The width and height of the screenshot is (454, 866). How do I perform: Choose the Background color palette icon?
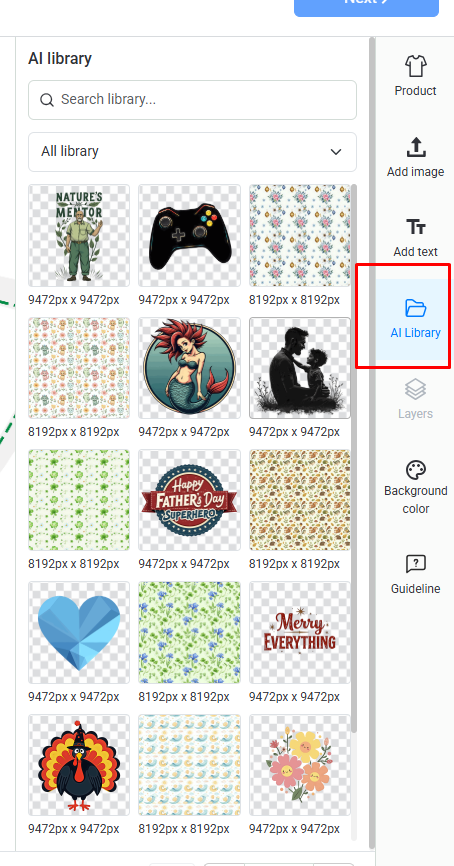pos(415,470)
